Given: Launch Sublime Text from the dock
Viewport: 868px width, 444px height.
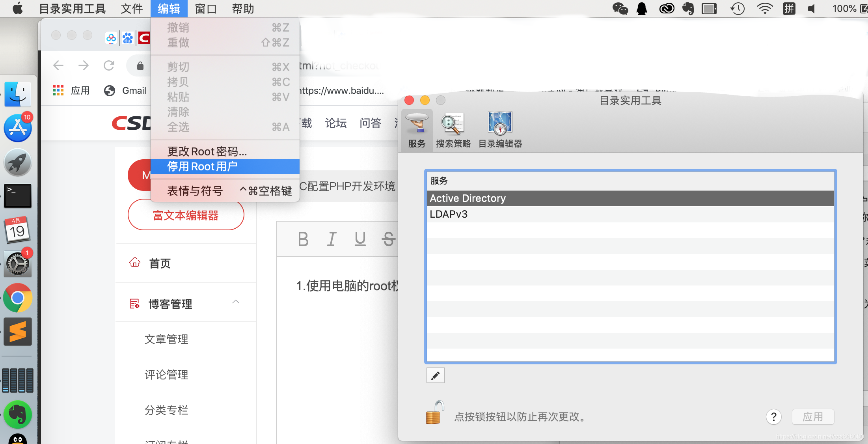Looking at the screenshot, I should tap(18, 332).
